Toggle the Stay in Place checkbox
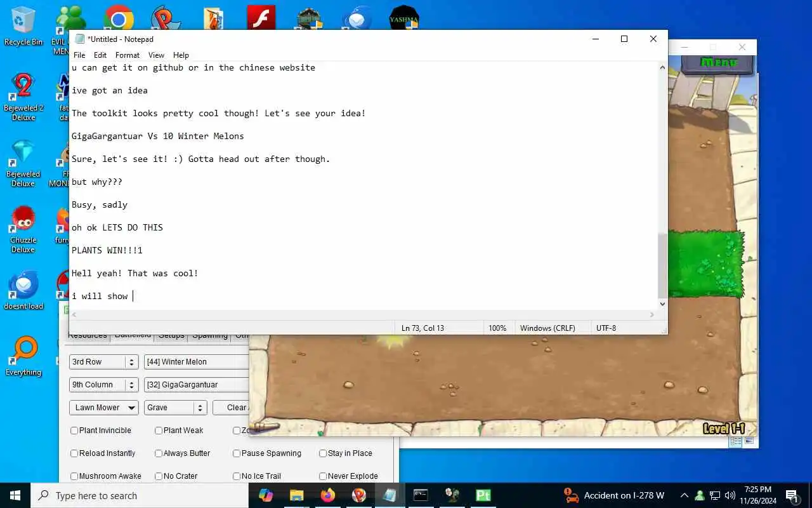The height and width of the screenshot is (508, 812). [x=323, y=453]
